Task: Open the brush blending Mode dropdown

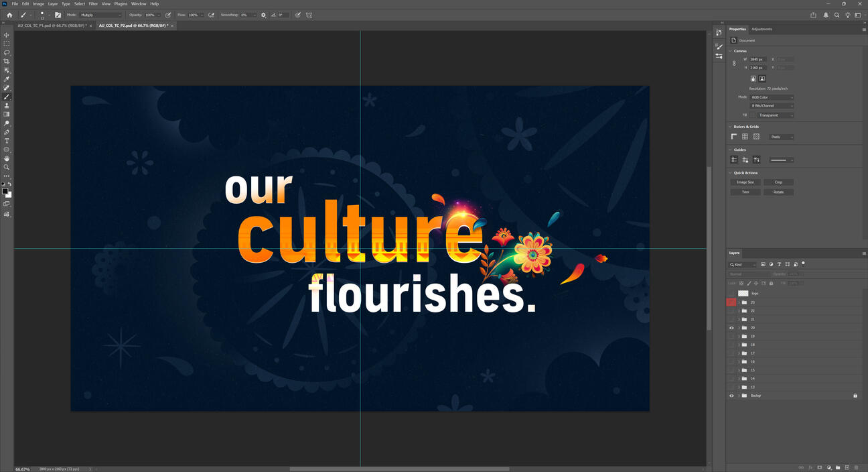Action: (101, 15)
